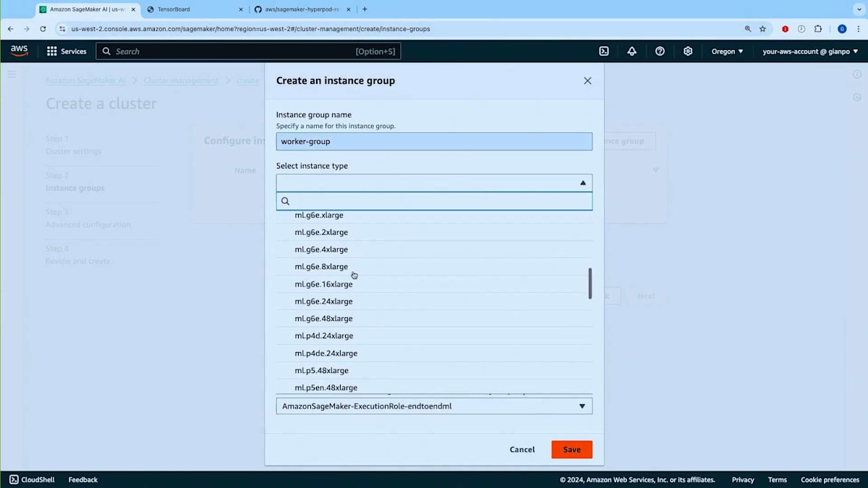Open the Feedback link in the footer

click(x=83, y=479)
